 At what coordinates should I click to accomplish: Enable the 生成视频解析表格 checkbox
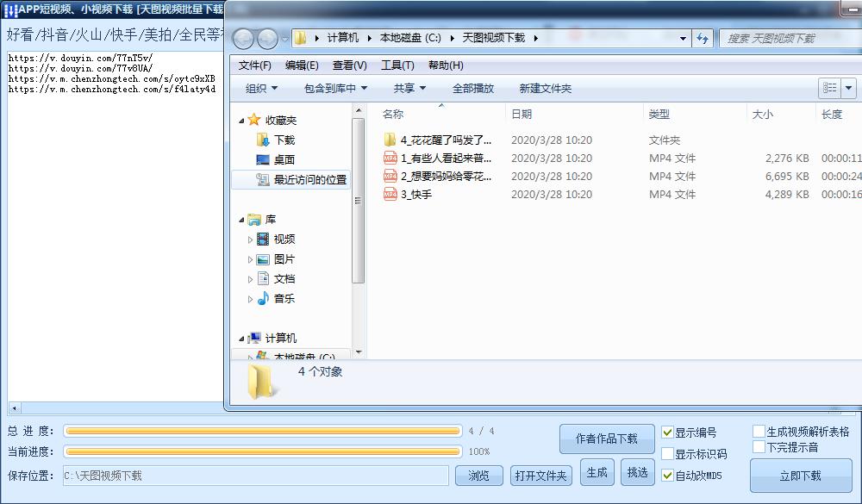coord(759,432)
